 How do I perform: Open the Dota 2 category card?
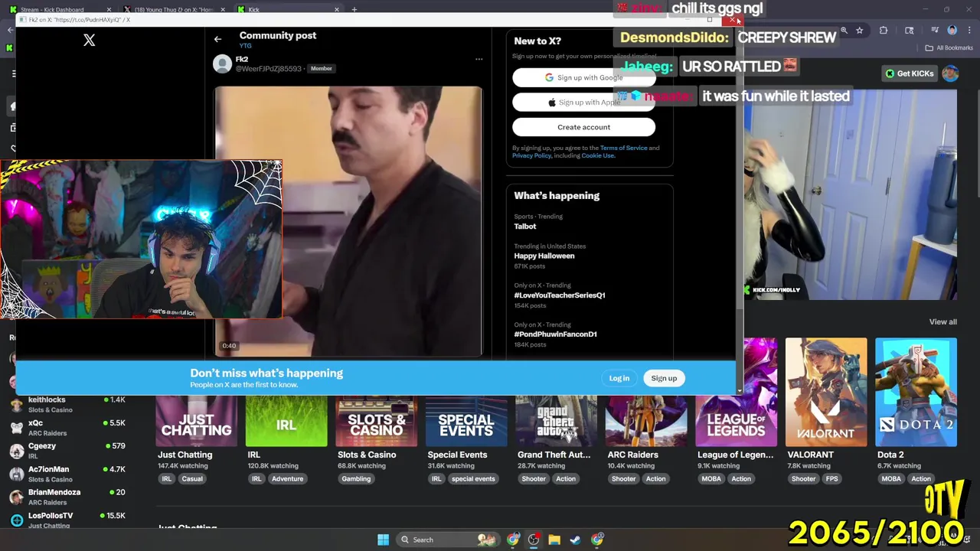pyautogui.click(x=916, y=392)
